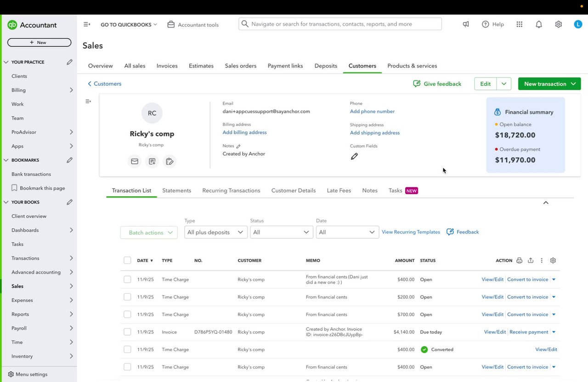The height and width of the screenshot is (382, 588).
Task: Click the Receive payment link
Action: 529,332
